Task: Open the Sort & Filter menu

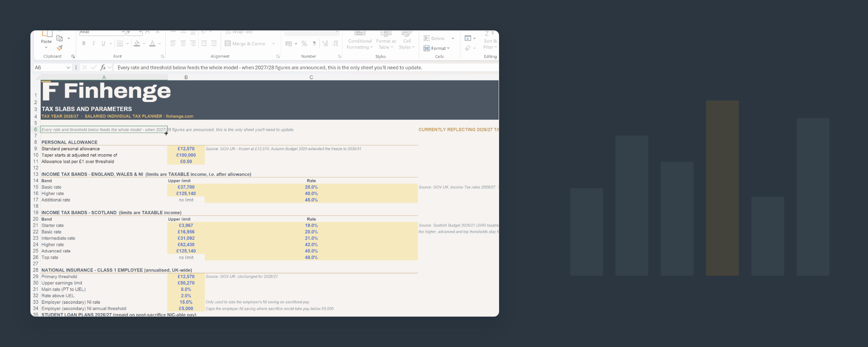Action: (490, 40)
